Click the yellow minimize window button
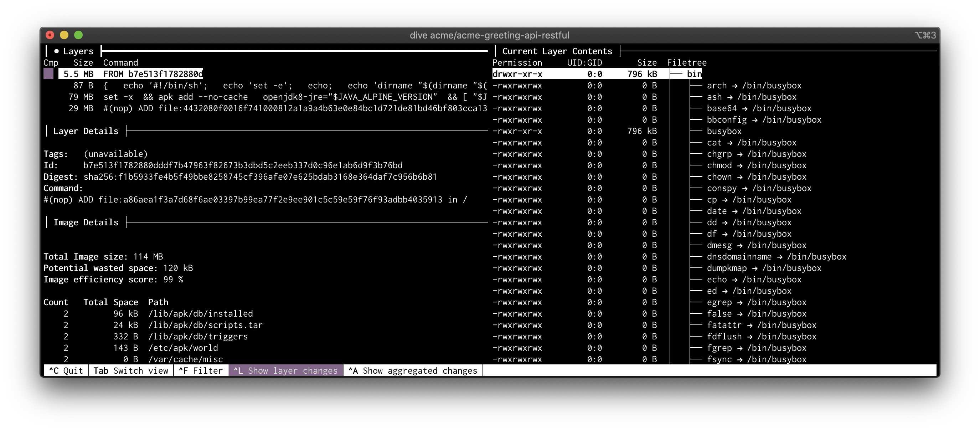Image resolution: width=980 pixels, height=430 pixels. click(64, 35)
